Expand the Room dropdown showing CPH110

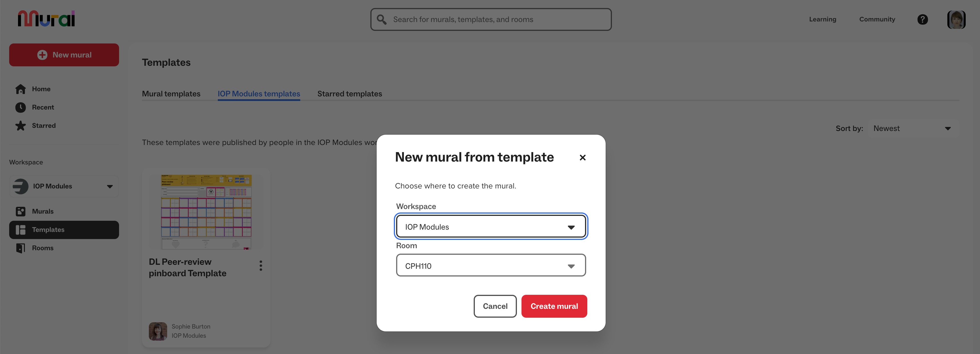click(490, 266)
